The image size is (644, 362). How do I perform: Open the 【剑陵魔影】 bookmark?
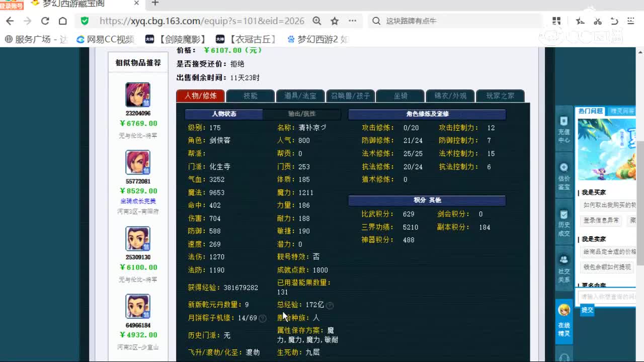click(176, 39)
